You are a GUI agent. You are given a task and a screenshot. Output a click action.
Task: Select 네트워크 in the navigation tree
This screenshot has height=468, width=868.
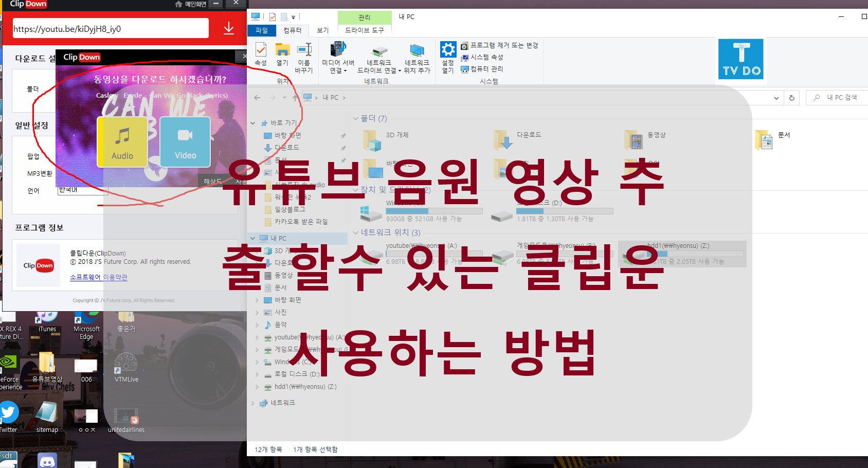tap(283, 403)
